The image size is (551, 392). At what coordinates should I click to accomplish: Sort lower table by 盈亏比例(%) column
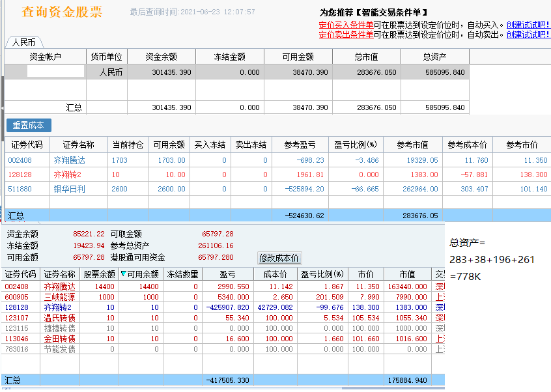(x=322, y=274)
